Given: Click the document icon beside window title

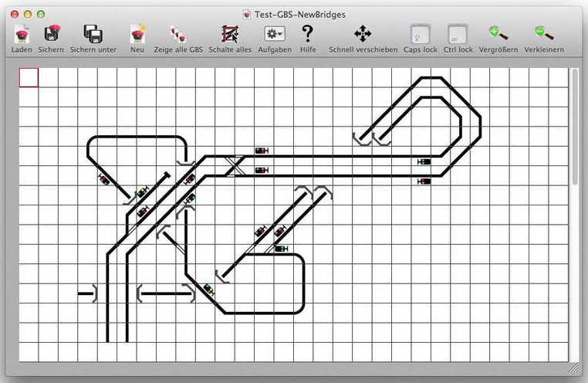Looking at the screenshot, I should point(247,14).
